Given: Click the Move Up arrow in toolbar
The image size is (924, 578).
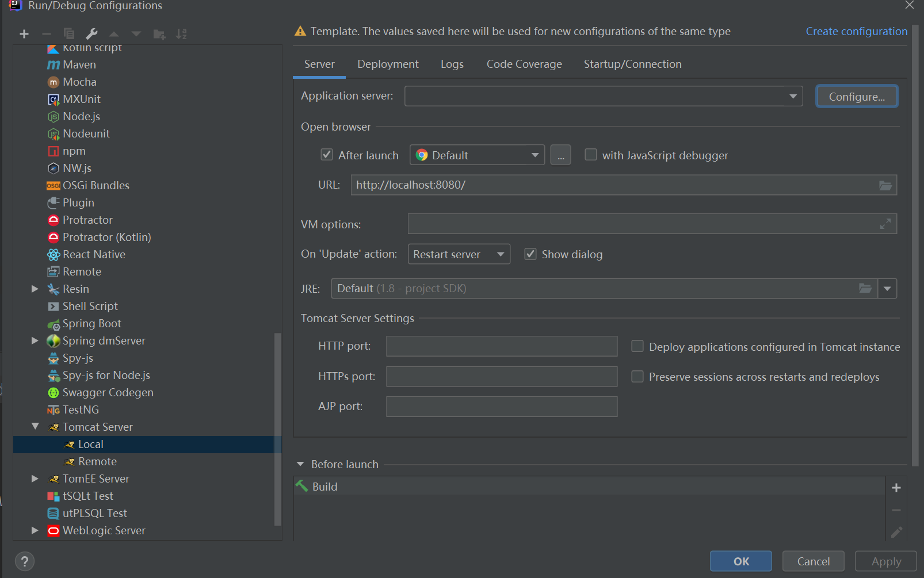Looking at the screenshot, I should pos(114,34).
